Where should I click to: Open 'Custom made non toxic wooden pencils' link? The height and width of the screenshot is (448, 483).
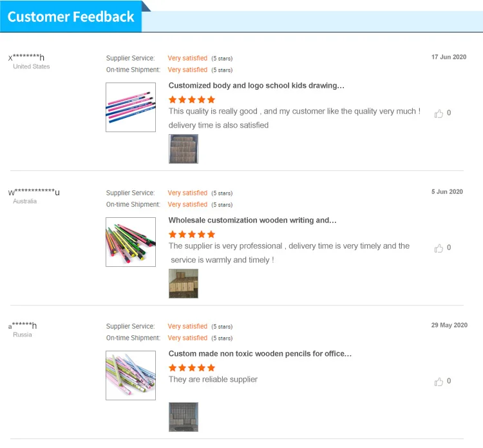coord(260,353)
